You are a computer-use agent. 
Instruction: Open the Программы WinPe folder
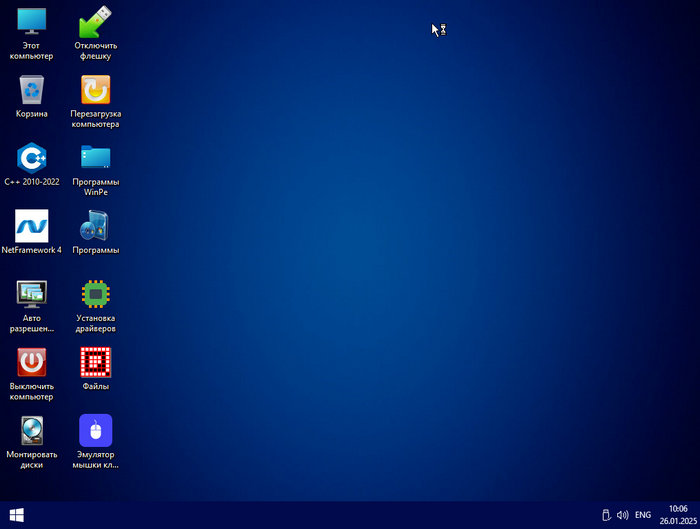point(95,158)
